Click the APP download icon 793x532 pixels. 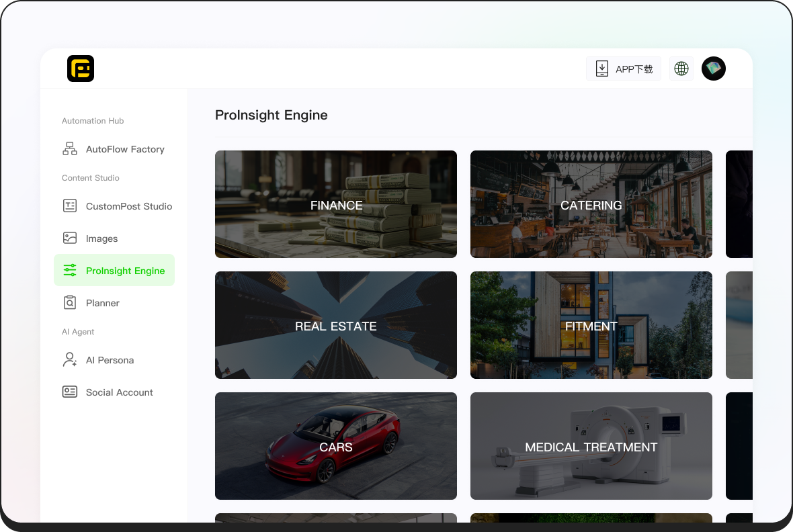click(602, 69)
